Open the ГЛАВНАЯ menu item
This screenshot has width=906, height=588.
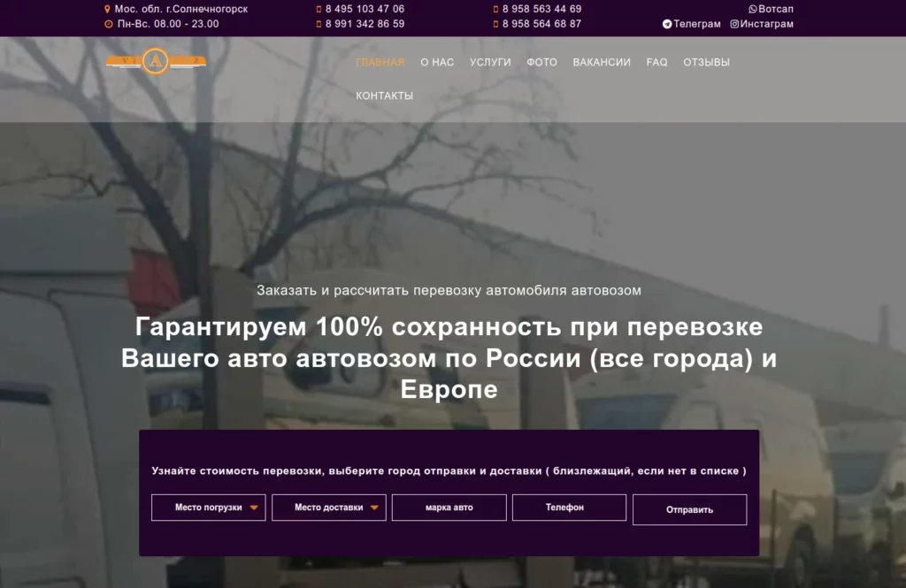[x=380, y=63]
